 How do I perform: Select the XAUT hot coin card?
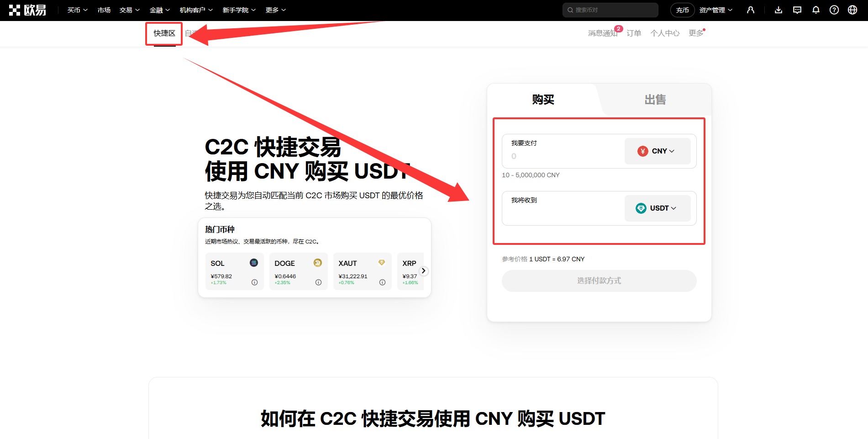coord(362,271)
